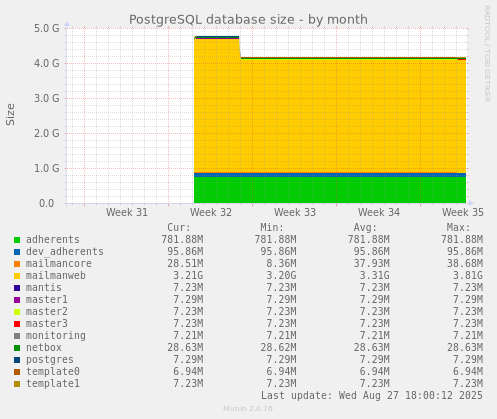Click the Size y-axis label
Screen dimensions: 497x419
pos(10,114)
